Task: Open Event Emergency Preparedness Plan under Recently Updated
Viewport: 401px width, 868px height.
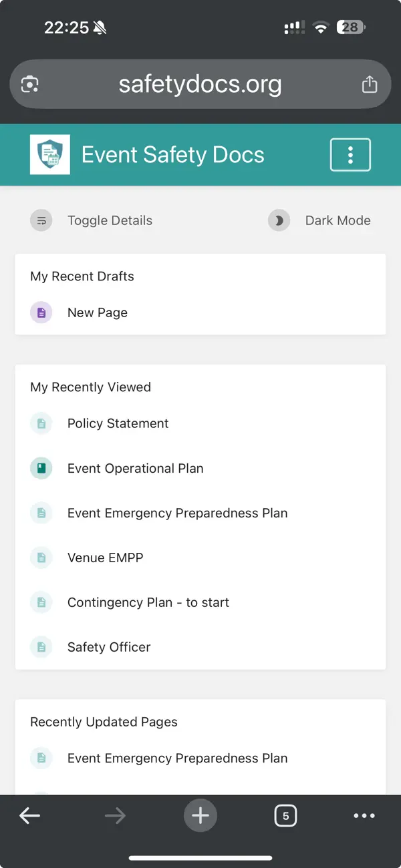Action: coord(177,758)
